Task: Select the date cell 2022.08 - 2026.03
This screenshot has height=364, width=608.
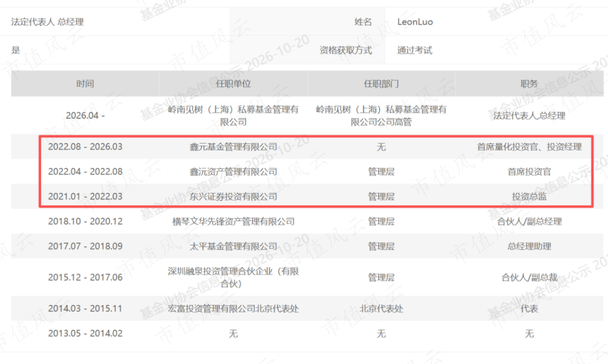Action: tap(85, 147)
